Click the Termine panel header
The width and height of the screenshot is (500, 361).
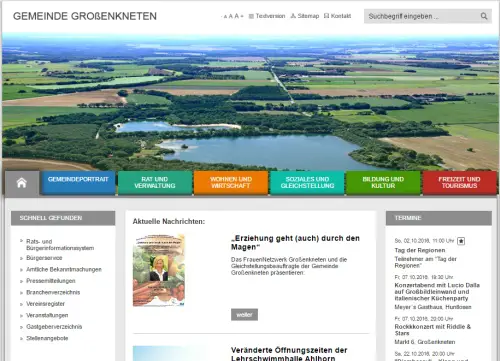(x=439, y=218)
